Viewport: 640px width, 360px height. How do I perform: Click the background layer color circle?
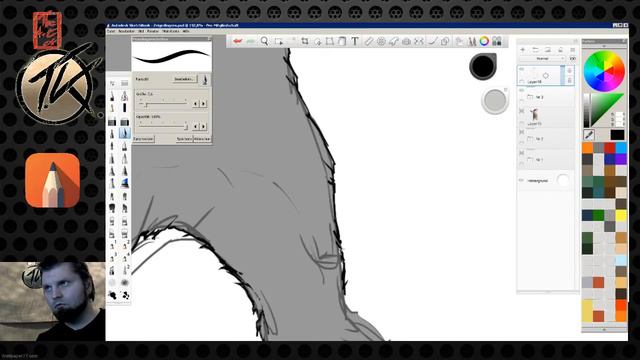[563, 180]
